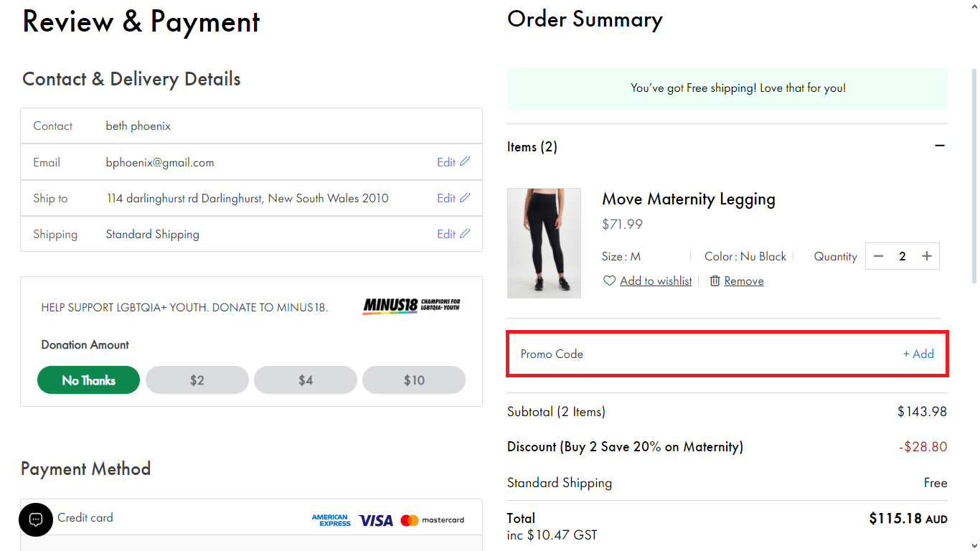Select the $10 donation amount
Viewport: 980px width, 551px height.
413,380
